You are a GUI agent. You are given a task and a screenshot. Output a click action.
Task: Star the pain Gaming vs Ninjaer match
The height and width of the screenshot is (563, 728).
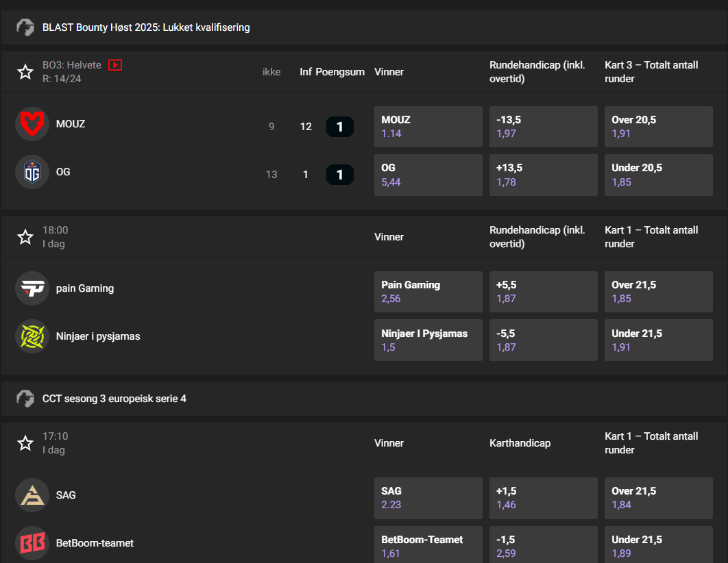25,236
